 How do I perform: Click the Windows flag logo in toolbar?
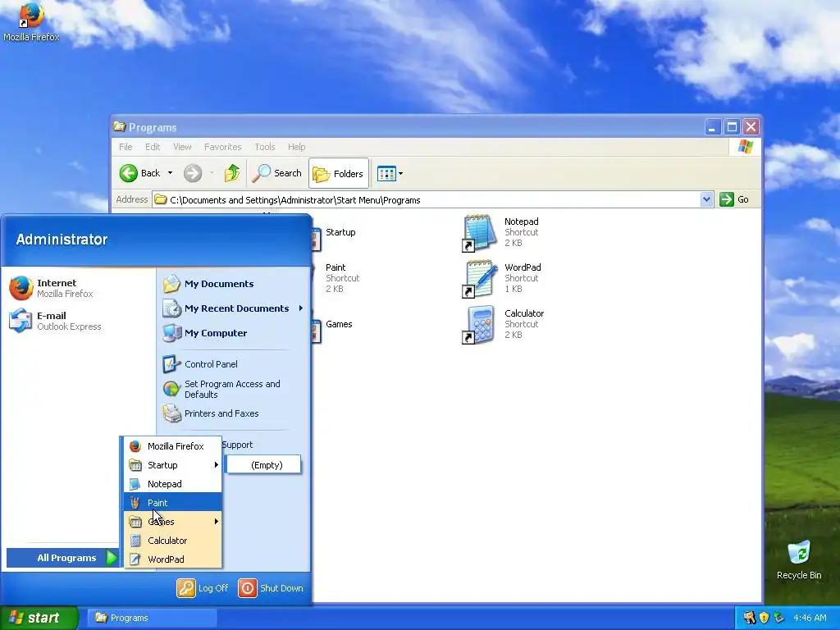(745, 147)
